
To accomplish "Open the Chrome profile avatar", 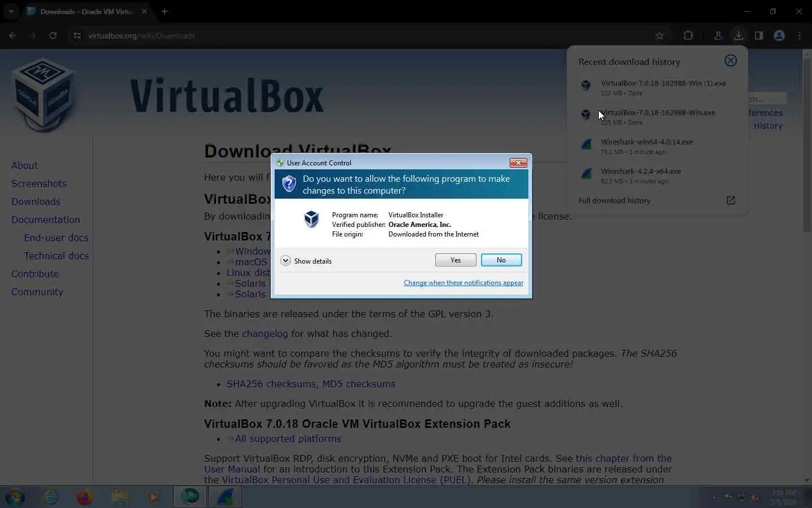I will pyautogui.click(x=779, y=36).
